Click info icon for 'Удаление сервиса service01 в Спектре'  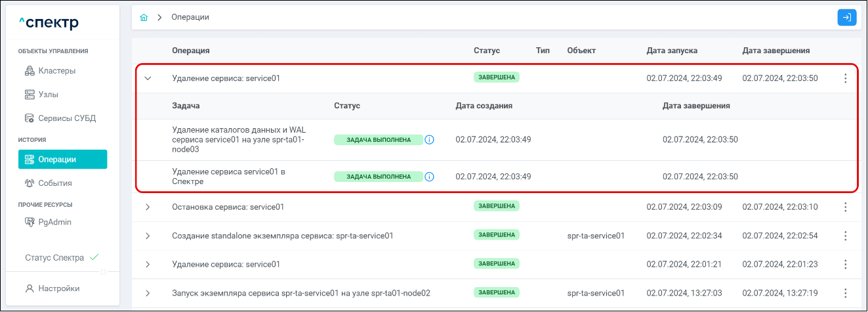tap(430, 177)
